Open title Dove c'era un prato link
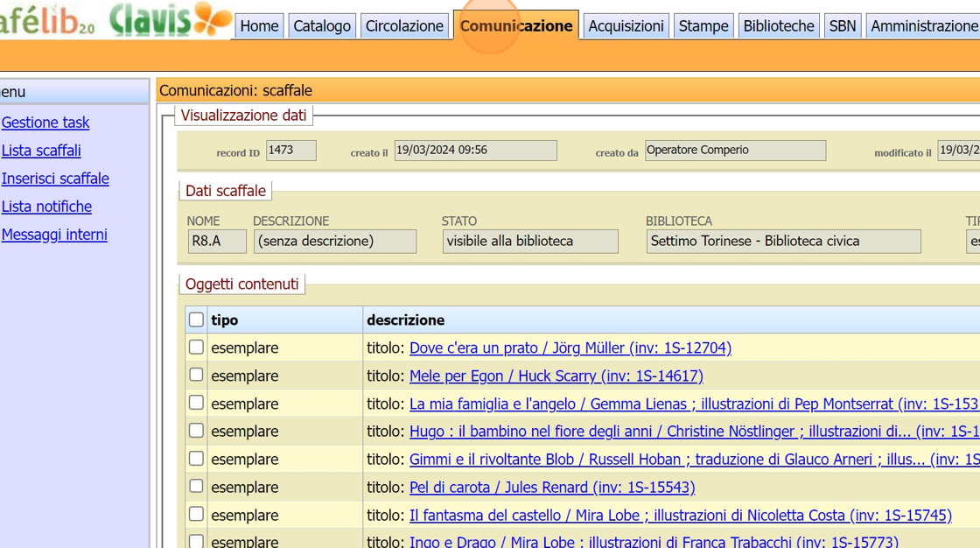This screenshot has height=548, width=980. (x=570, y=348)
